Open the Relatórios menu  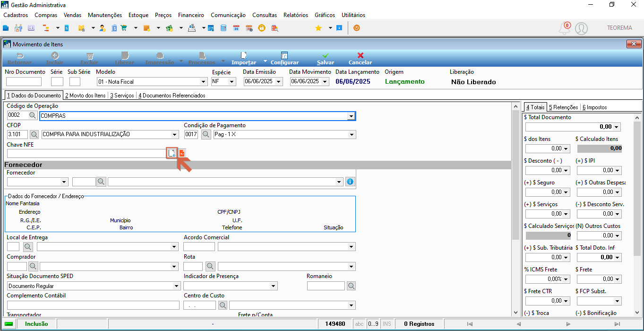click(x=296, y=15)
